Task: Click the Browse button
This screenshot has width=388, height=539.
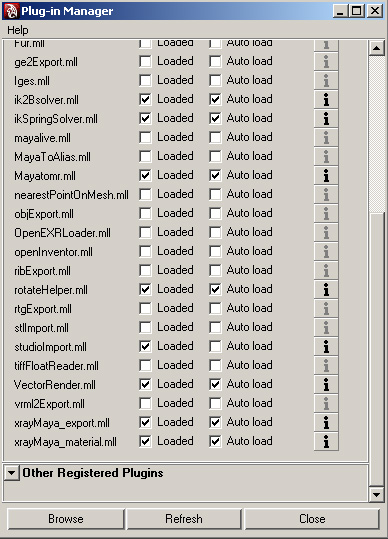Action: click(66, 519)
